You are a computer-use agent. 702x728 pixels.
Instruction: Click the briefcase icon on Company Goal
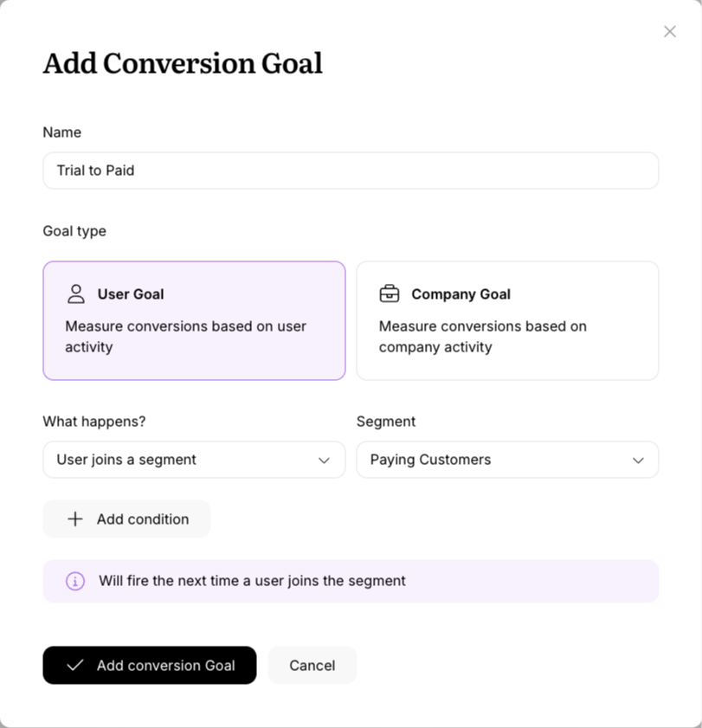390,293
